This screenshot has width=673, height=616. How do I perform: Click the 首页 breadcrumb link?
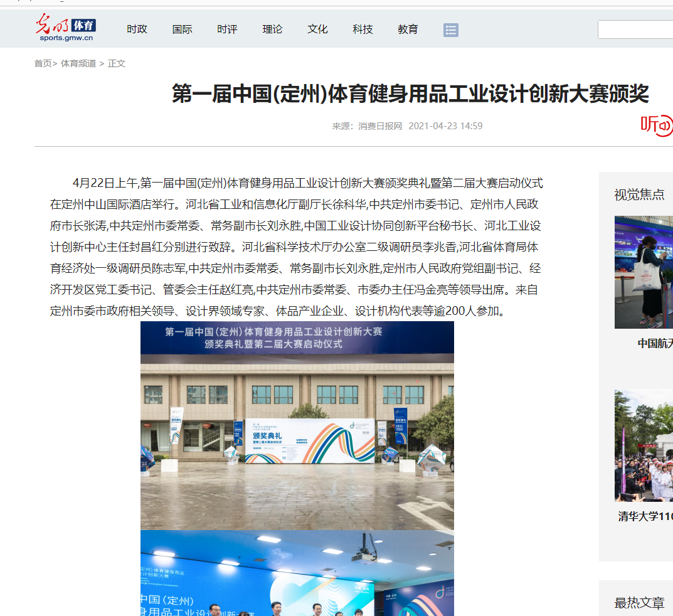point(43,63)
